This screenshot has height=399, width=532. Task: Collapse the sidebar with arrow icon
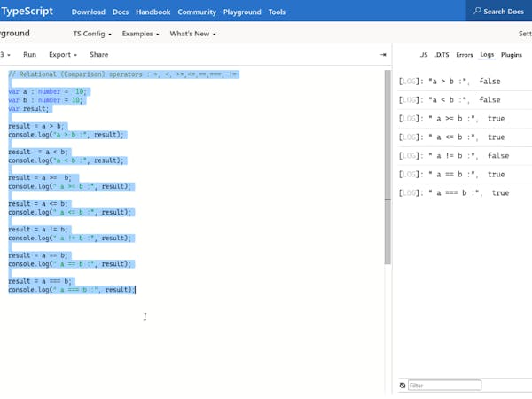[383, 55]
